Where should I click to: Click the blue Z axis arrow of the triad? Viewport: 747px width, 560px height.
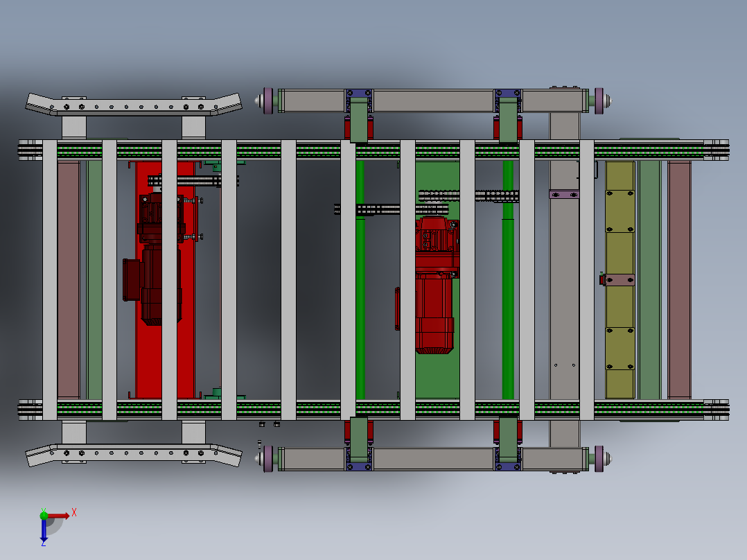(44, 530)
